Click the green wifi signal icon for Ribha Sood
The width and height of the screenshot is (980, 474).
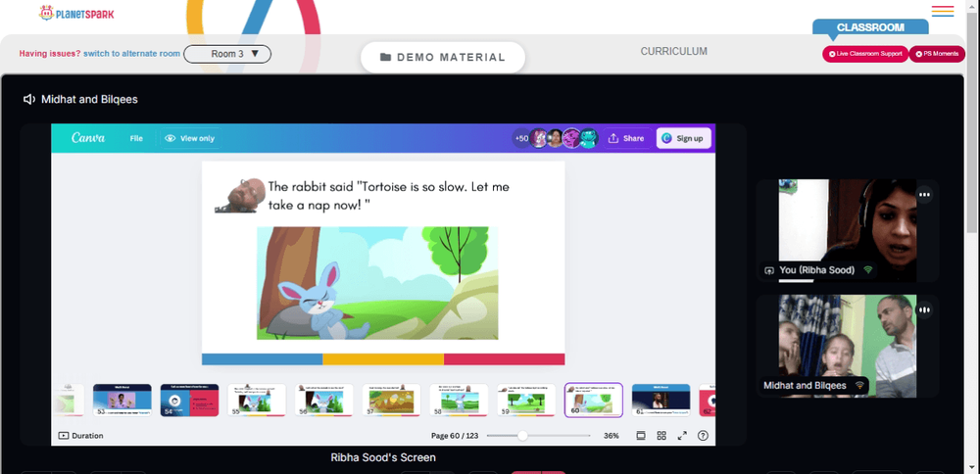867,270
